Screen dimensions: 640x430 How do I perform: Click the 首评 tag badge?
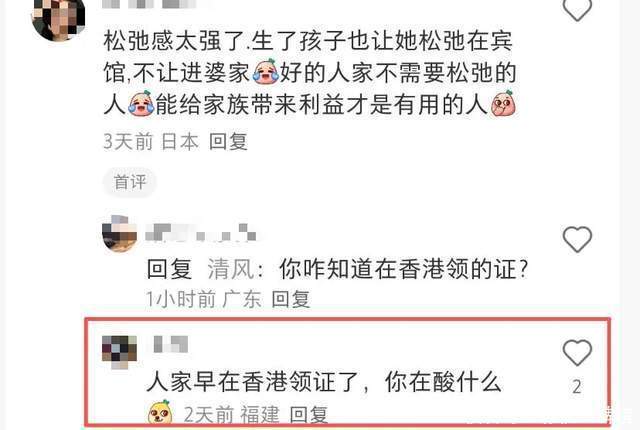[130, 182]
